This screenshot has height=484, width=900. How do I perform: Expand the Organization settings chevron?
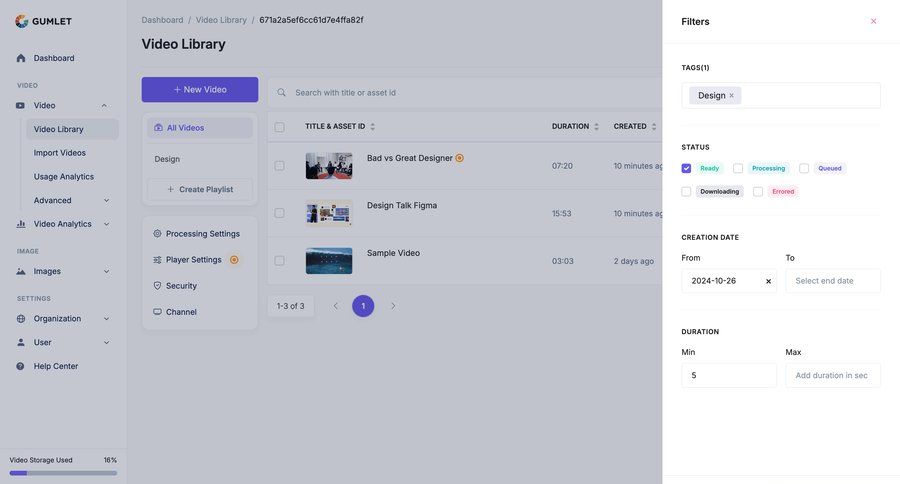[x=107, y=319]
